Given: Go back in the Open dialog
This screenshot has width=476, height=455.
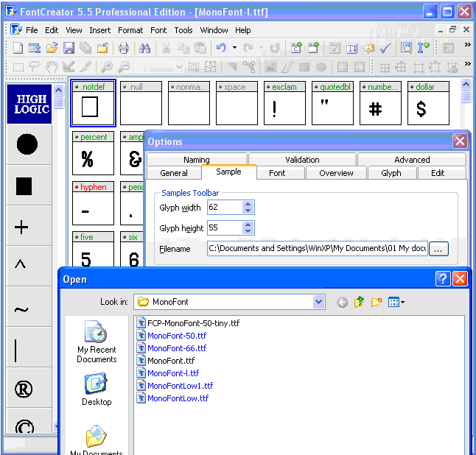Looking at the screenshot, I should 342,302.
